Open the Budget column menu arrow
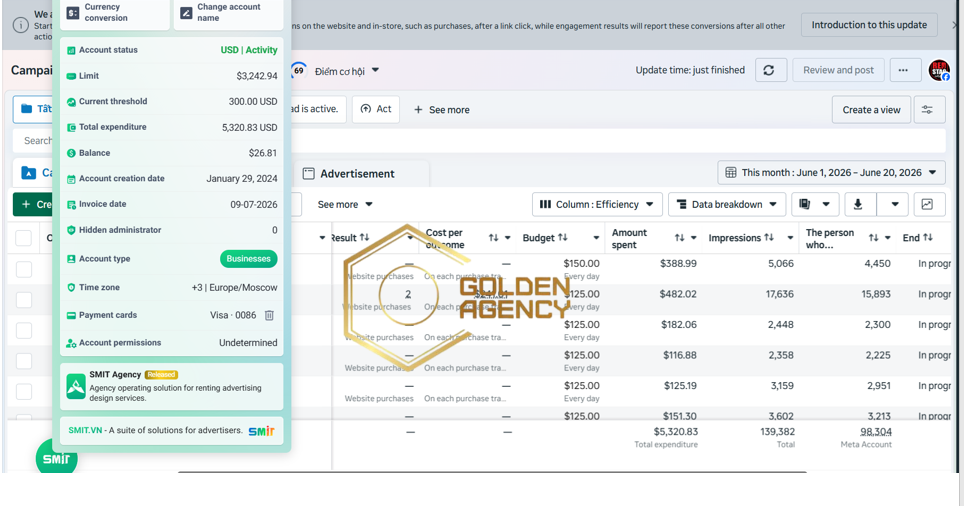 596,238
